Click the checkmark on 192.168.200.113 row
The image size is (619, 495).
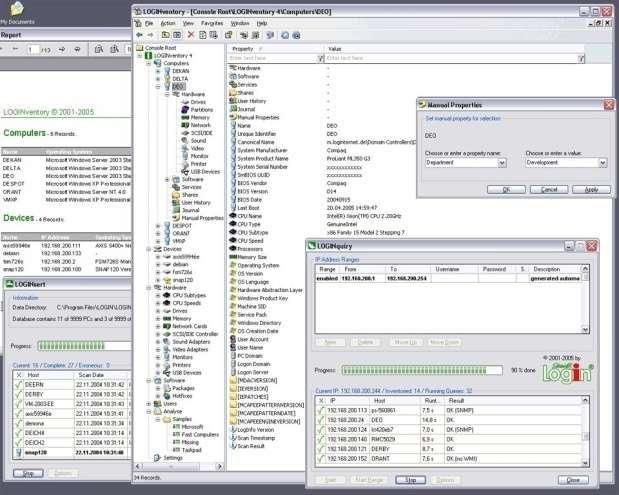click(x=321, y=411)
